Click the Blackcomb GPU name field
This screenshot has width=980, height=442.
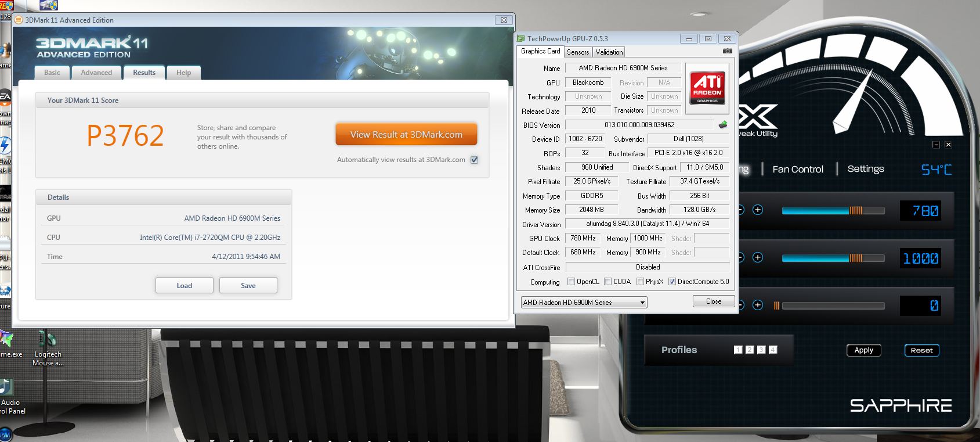(588, 82)
